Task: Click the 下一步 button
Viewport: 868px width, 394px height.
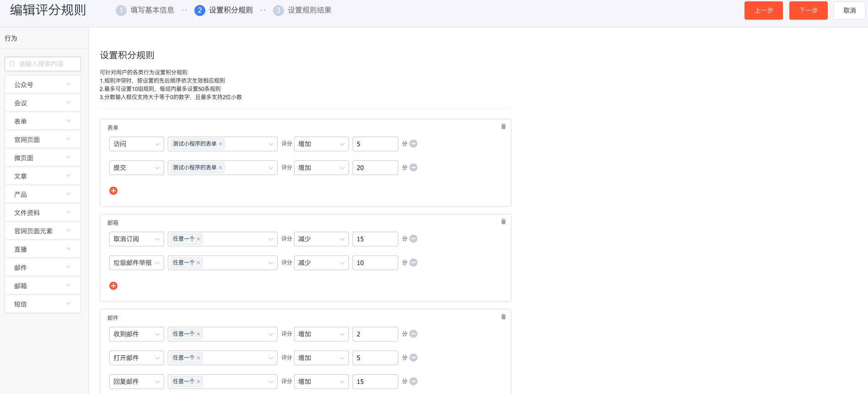Action: pos(809,11)
